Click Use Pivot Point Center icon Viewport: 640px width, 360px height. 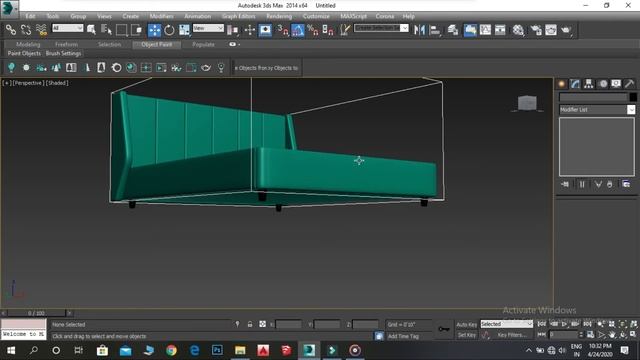tap(233, 30)
